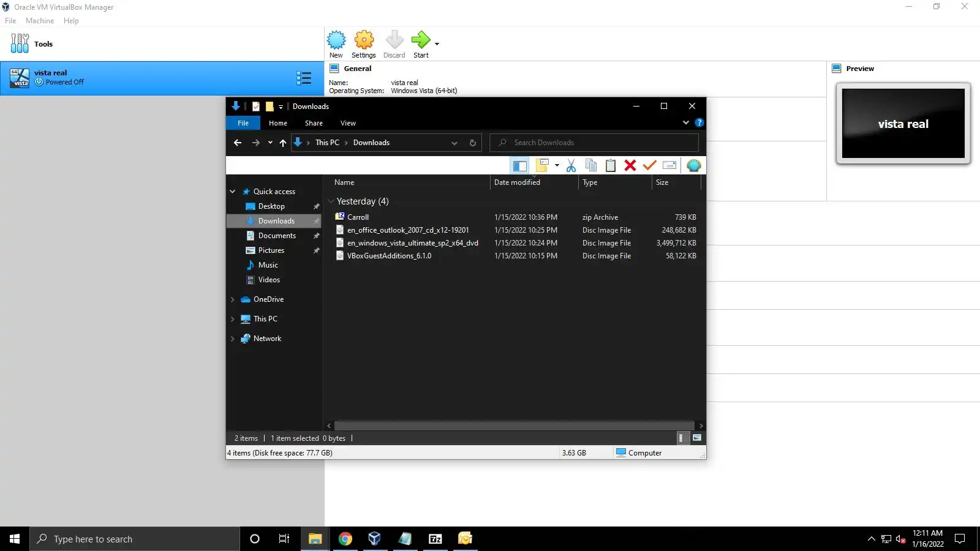This screenshot has width=980, height=551.
Task: Open the Start button dropdown arrow
Action: click(437, 44)
